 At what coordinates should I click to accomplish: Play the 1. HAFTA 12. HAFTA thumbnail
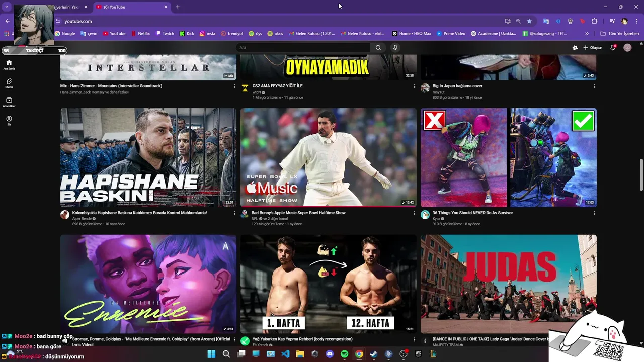tap(329, 284)
